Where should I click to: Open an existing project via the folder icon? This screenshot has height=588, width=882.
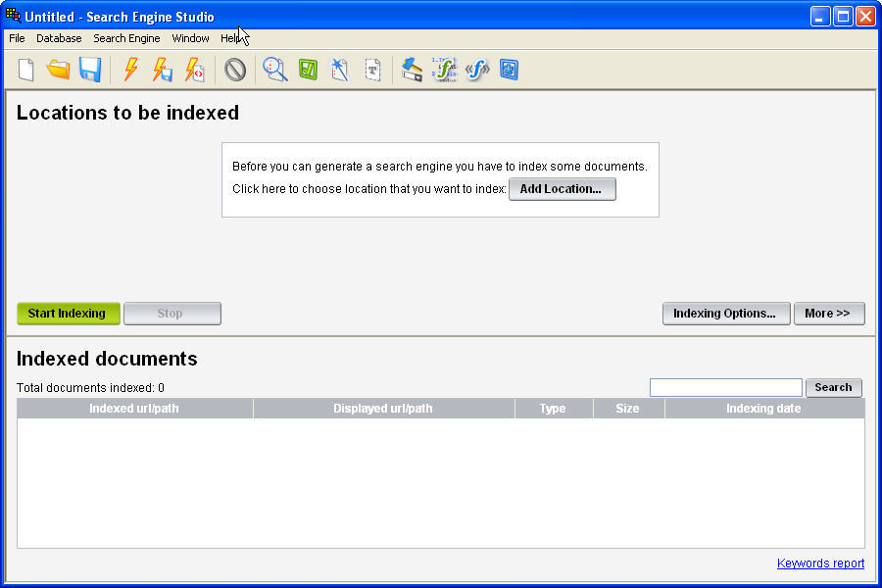click(x=59, y=69)
